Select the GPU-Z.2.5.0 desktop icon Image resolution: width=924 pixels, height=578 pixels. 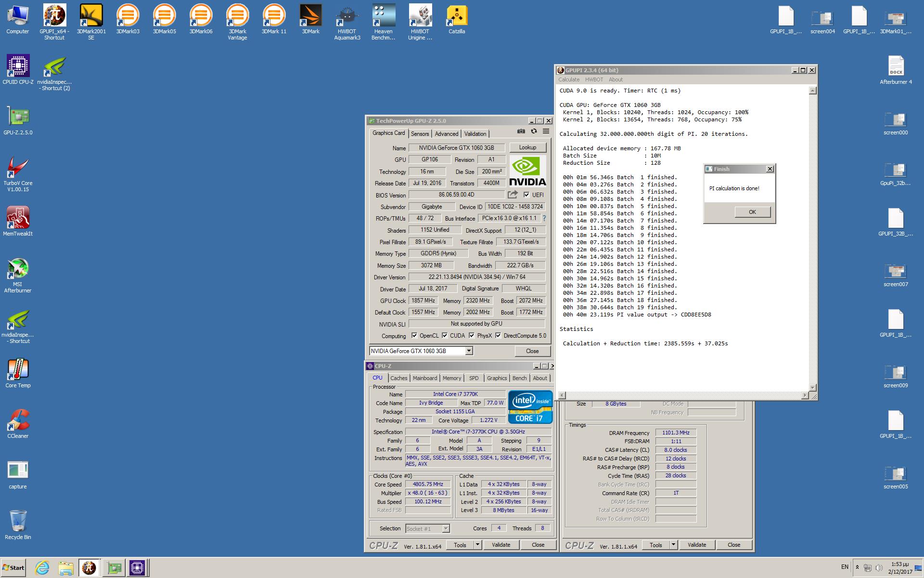point(18,120)
